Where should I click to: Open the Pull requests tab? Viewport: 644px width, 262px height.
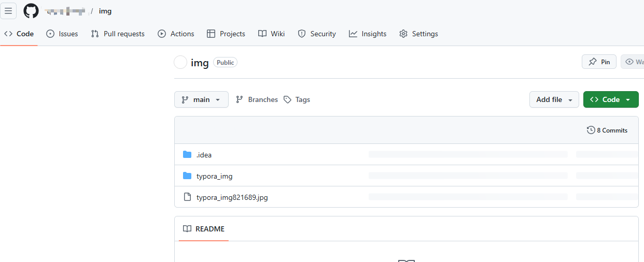(x=118, y=34)
